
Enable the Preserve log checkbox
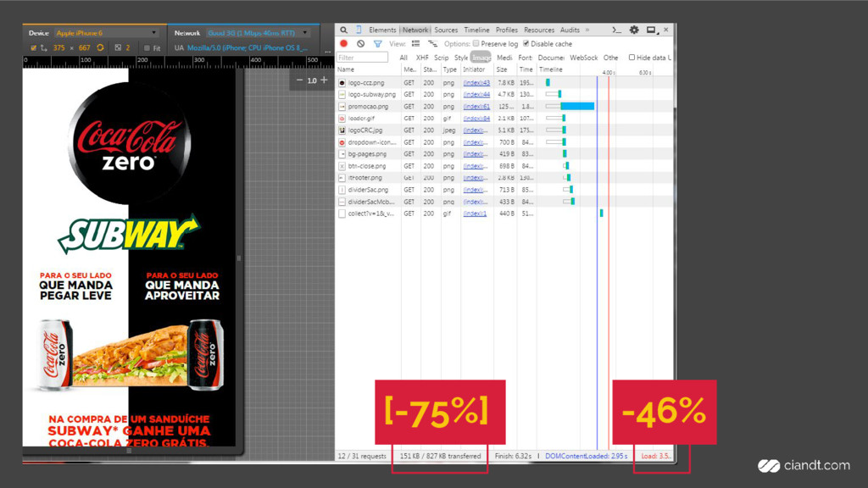point(476,44)
